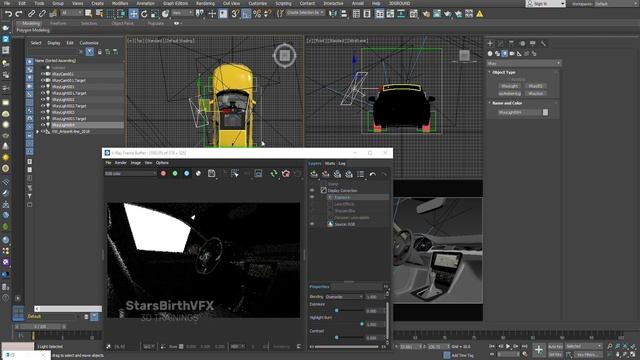Open the Graph Editors menu
Viewport: 640px width, 360px height.
point(176,3)
